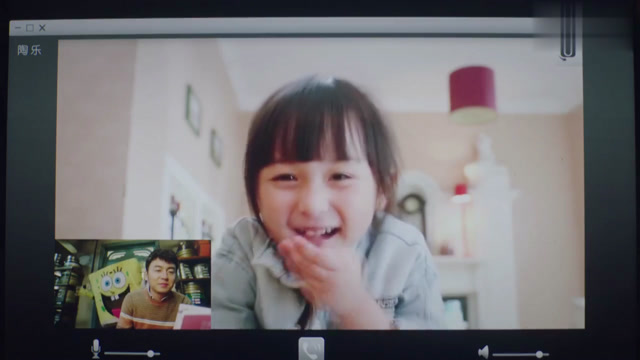This screenshot has height=360, width=640.
Task: Mute the microphone icon
Action: [96, 349]
